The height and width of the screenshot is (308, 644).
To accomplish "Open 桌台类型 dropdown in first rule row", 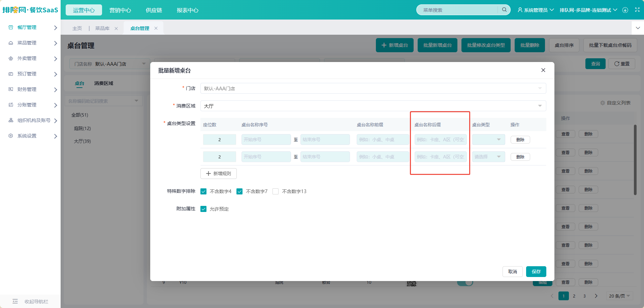I will [488, 140].
